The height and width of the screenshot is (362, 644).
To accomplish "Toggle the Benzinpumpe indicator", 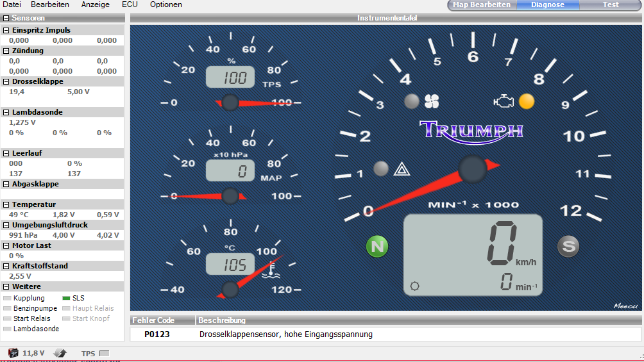I will (x=7, y=309).
